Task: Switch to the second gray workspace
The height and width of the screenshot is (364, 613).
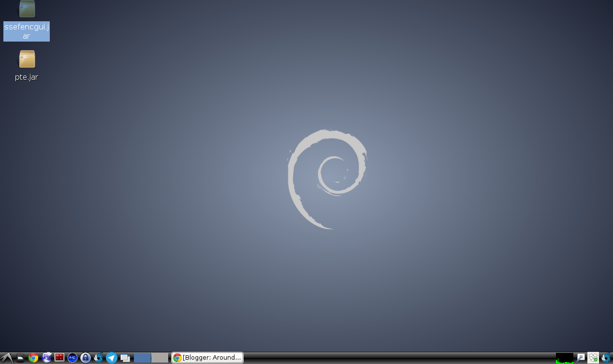Action: click(160, 358)
